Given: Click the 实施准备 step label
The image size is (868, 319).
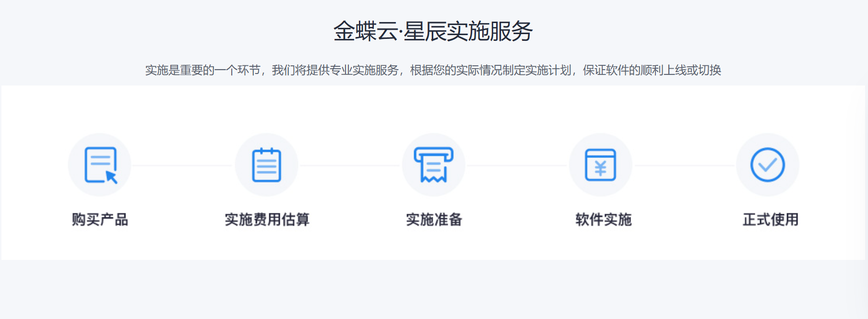Looking at the screenshot, I should [x=434, y=220].
